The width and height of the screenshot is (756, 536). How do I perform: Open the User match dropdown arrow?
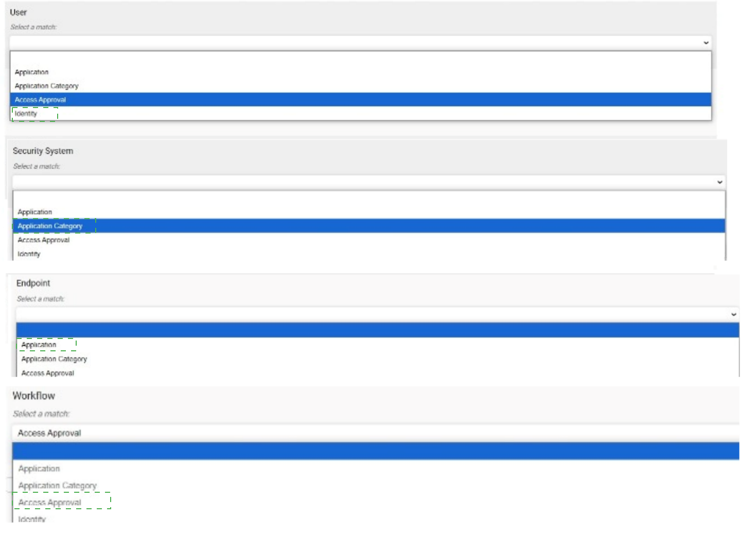[706, 43]
